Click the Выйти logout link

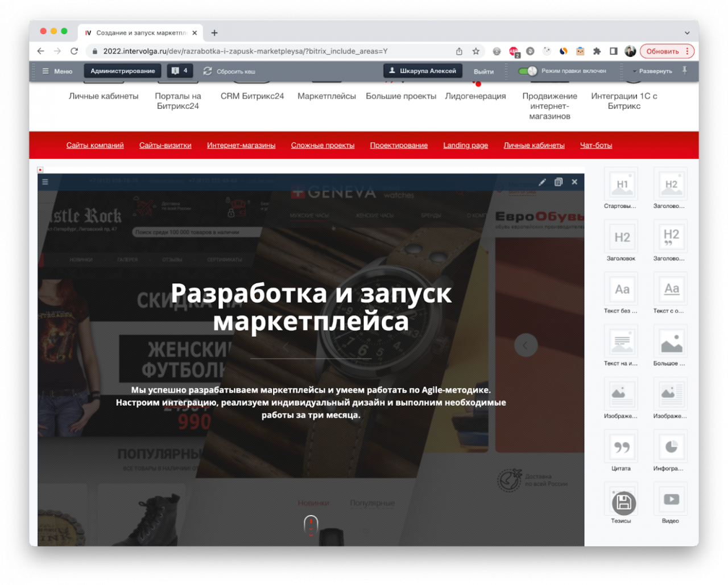click(x=483, y=71)
